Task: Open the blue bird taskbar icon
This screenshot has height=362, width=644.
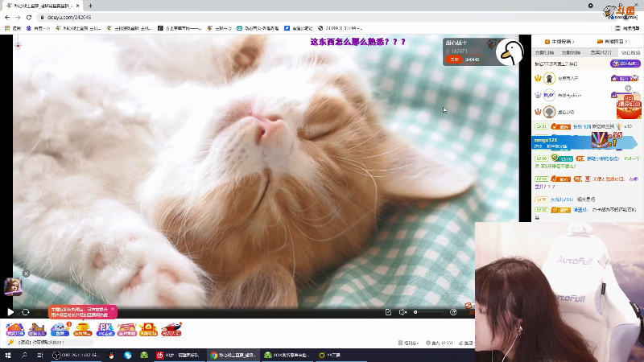Action: coord(128,355)
